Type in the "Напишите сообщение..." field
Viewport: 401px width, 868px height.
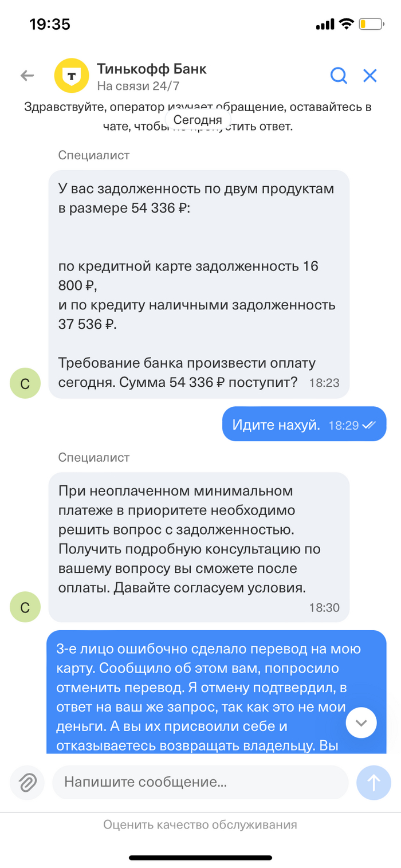200,782
